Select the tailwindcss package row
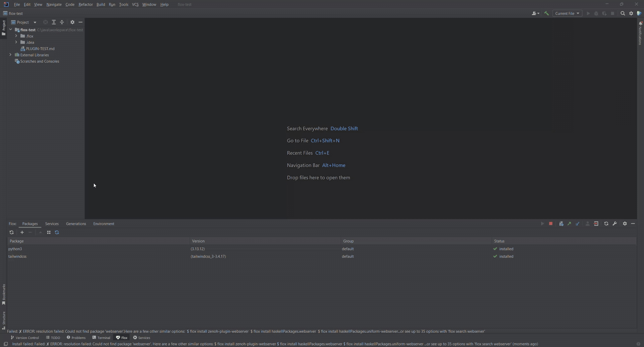Screen dimensions: 644x347 pyautogui.click(x=322, y=256)
